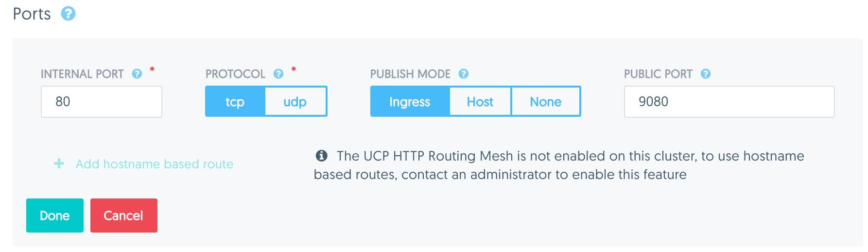868x252 pixels.
Task: Click the info icon before Routing Mesh notice
Action: (x=321, y=156)
